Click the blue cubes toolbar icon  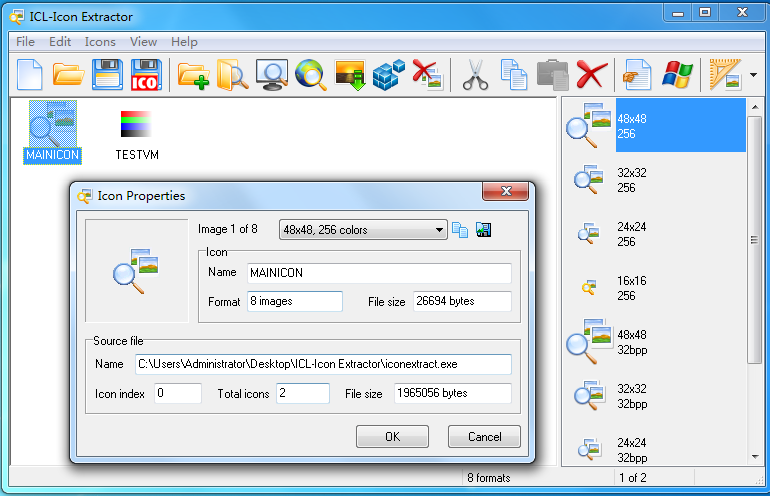point(388,75)
